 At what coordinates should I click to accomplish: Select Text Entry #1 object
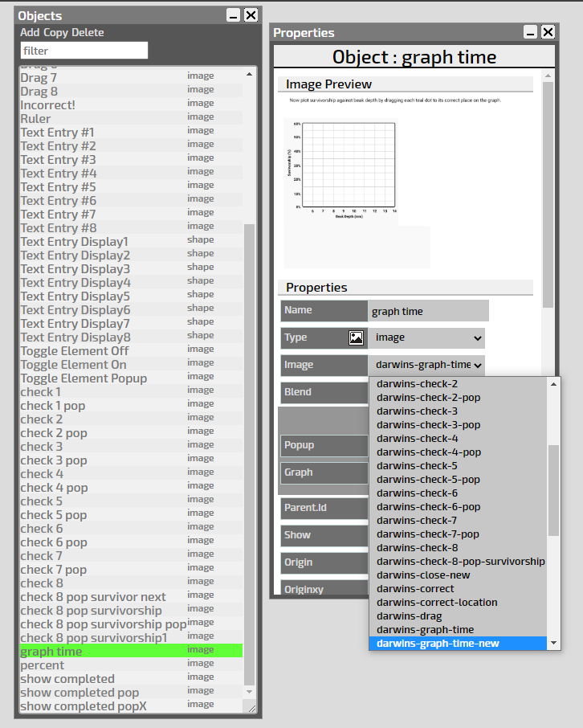tap(131, 133)
